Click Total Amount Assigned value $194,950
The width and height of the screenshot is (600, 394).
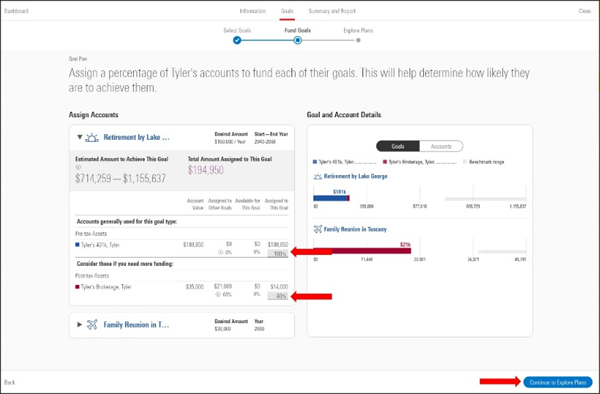(205, 170)
